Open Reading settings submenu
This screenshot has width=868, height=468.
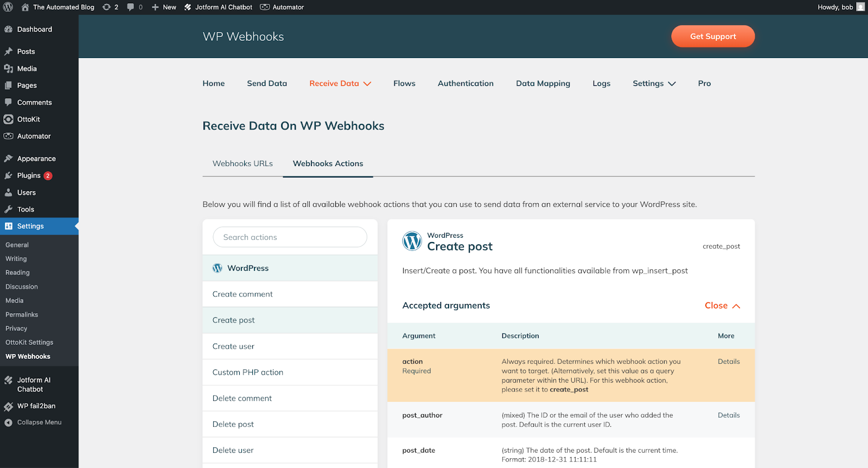(x=17, y=273)
